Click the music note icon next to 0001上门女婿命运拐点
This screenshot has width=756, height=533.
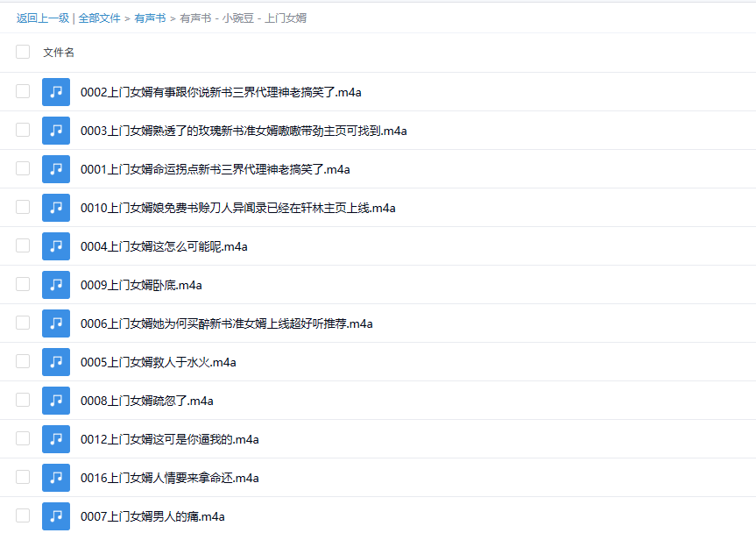pyautogui.click(x=55, y=168)
